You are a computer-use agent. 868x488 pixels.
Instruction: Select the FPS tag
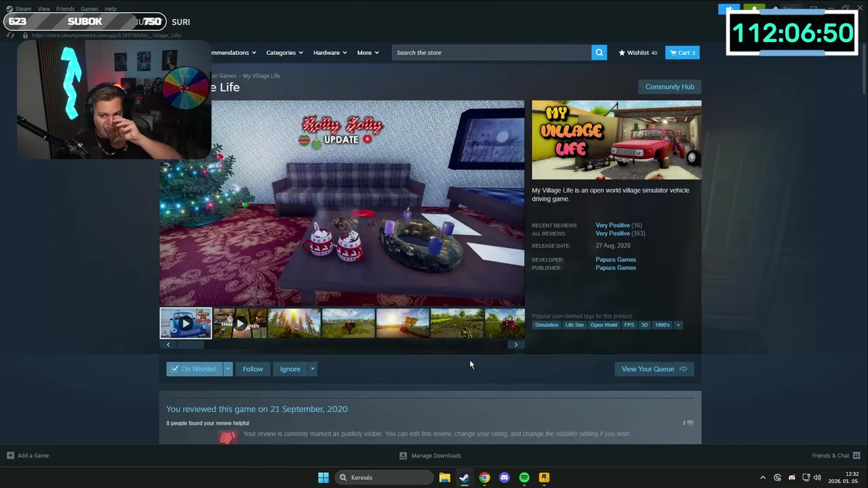point(629,325)
